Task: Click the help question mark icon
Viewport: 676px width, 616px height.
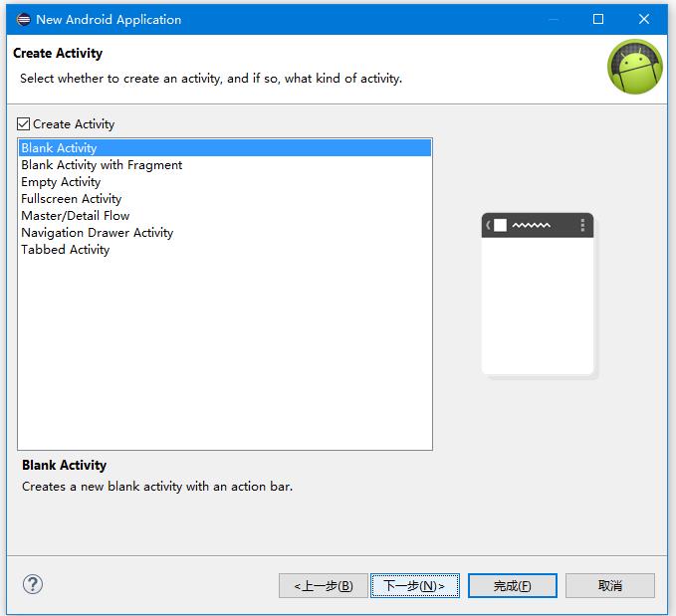Action: (33, 584)
